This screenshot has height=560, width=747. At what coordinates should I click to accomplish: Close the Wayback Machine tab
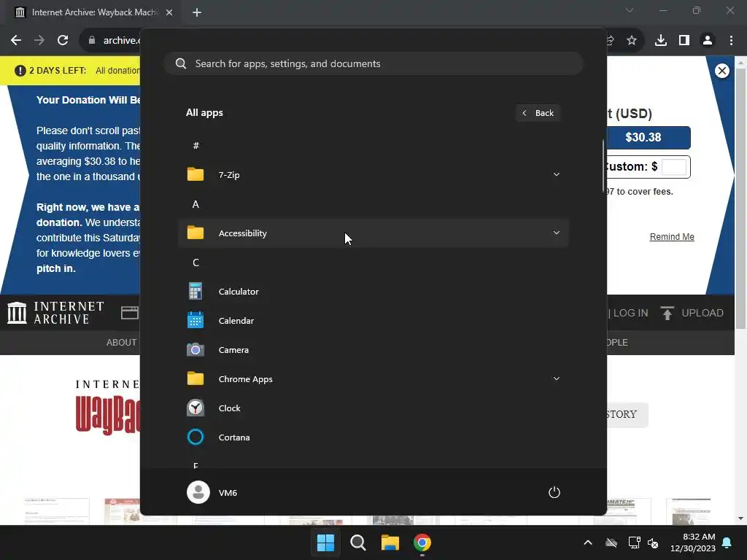[x=169, y=12]
